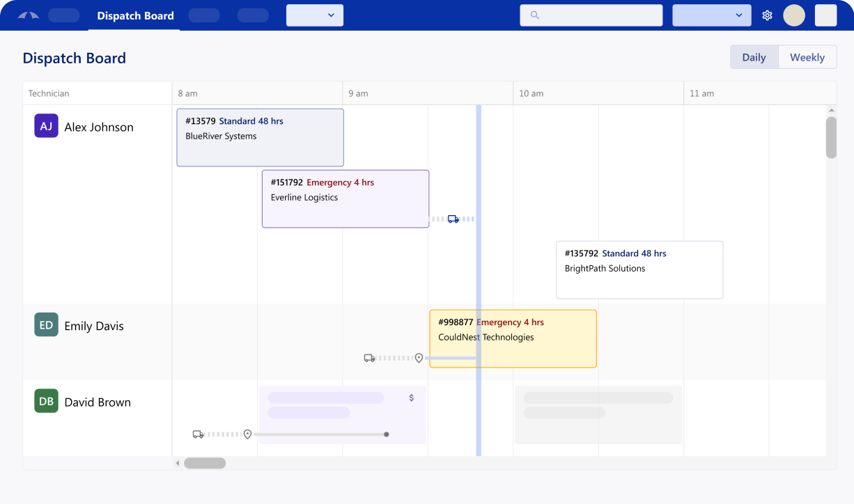Click end dot of David's travel progress bar
Viewport: 854px width, 504px height.
tap(387, 434)
